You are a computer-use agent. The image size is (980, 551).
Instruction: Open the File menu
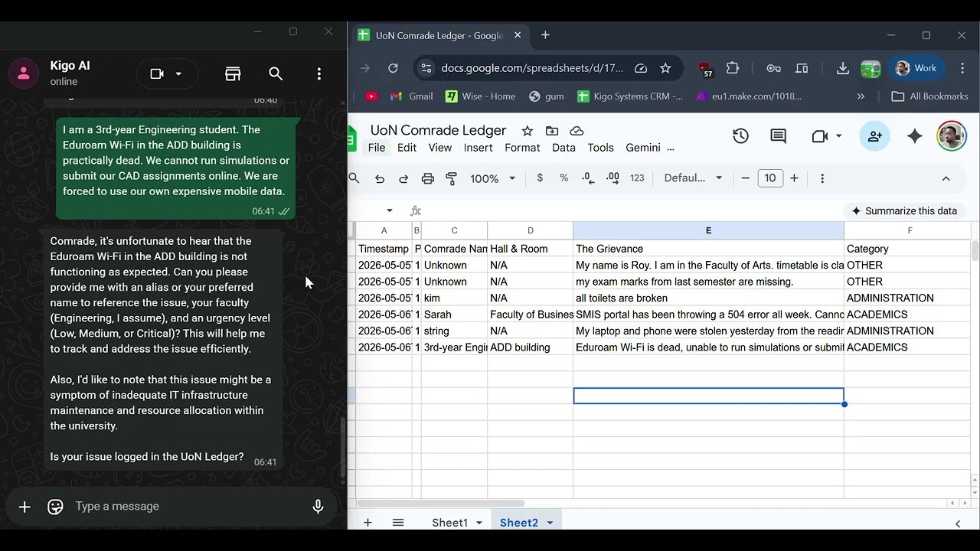click(377, 148)
